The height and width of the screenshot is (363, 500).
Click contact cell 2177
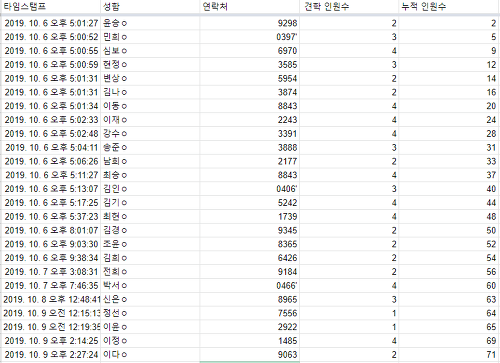point(250,161)
